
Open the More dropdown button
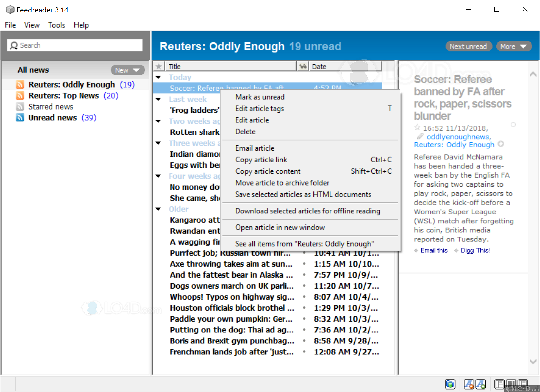(514, 46)
